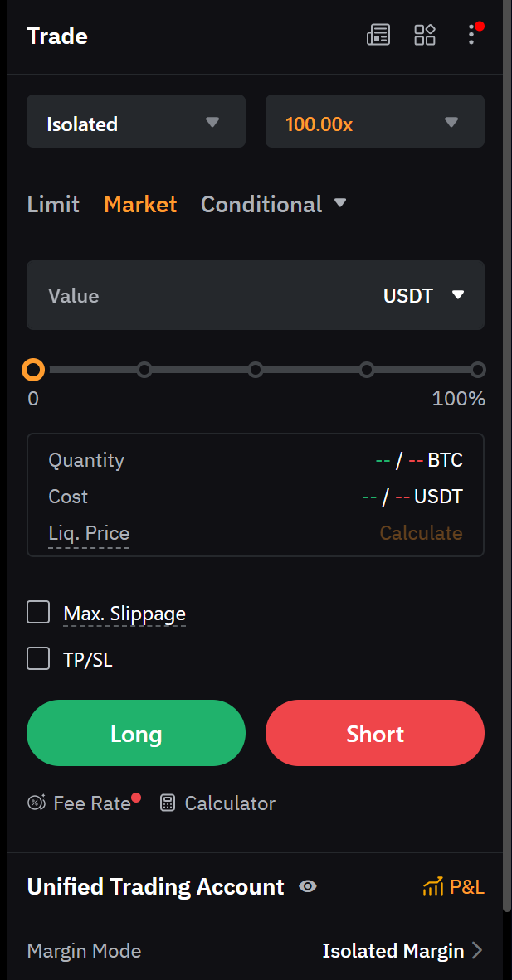The image size is (512, 980).
Task: Click Calculate next to Liq. Price
Action: coord(421,533)
